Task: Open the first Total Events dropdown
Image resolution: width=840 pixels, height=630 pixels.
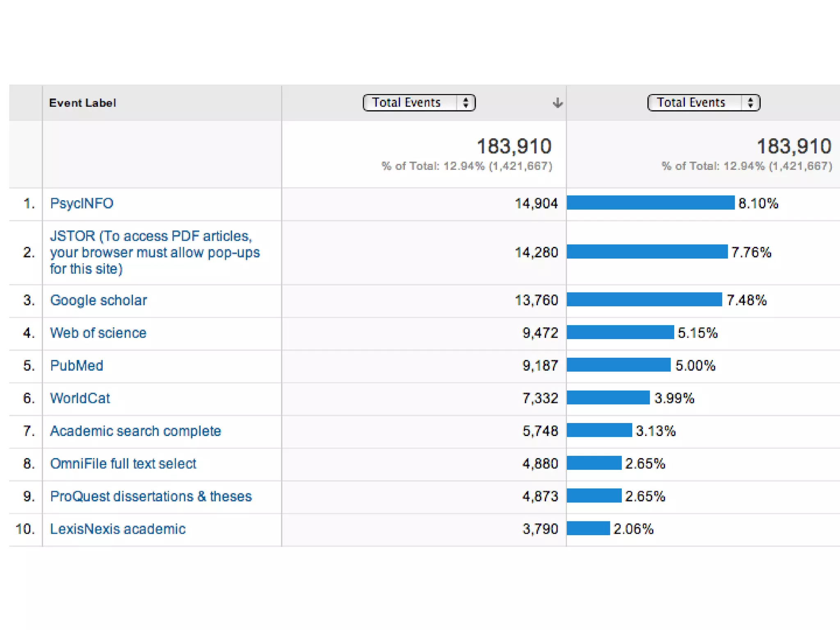Action: coord(419,103)
